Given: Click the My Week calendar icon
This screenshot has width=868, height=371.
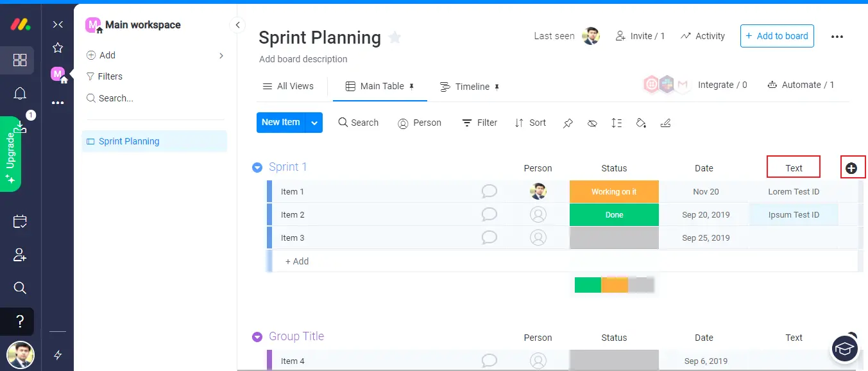Looking at the screenshot, I should [20, 222].
